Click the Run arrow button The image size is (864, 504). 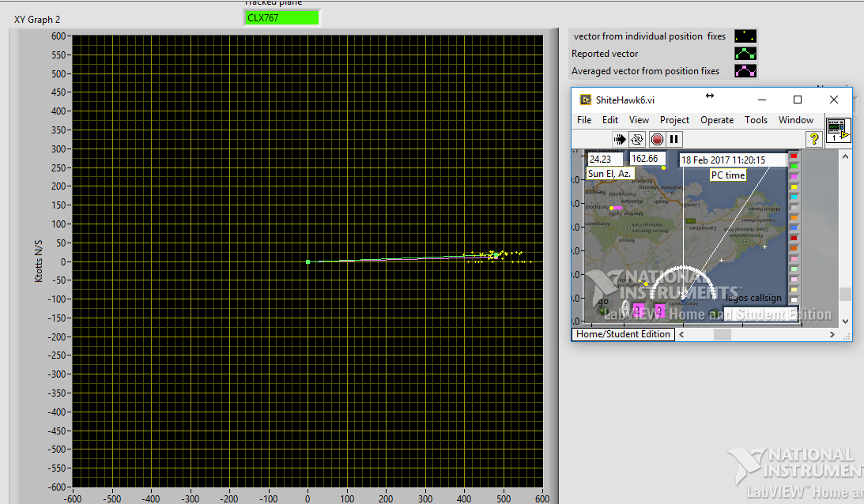click(621, 139)
